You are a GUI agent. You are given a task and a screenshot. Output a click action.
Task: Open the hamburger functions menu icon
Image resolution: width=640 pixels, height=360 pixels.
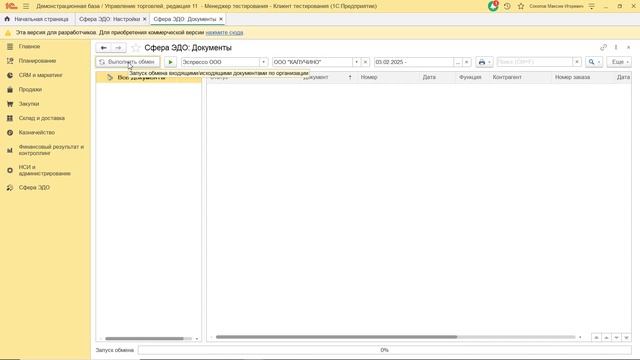26,6
